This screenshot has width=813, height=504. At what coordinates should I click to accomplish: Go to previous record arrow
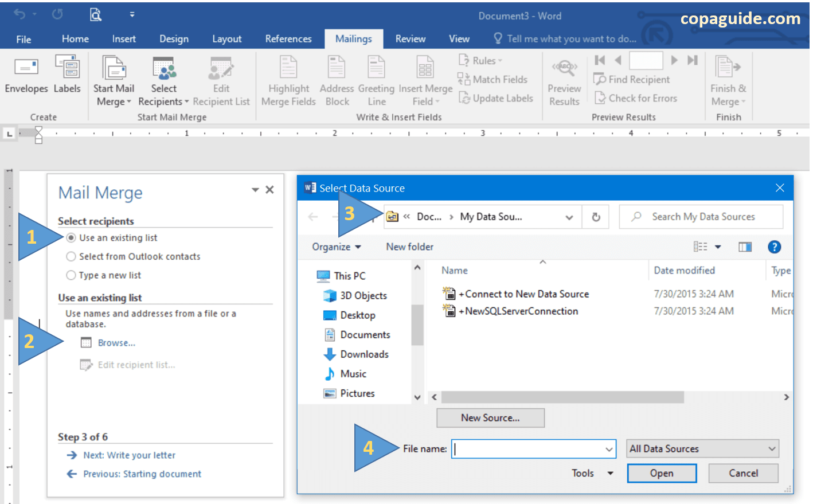(618, 60)
